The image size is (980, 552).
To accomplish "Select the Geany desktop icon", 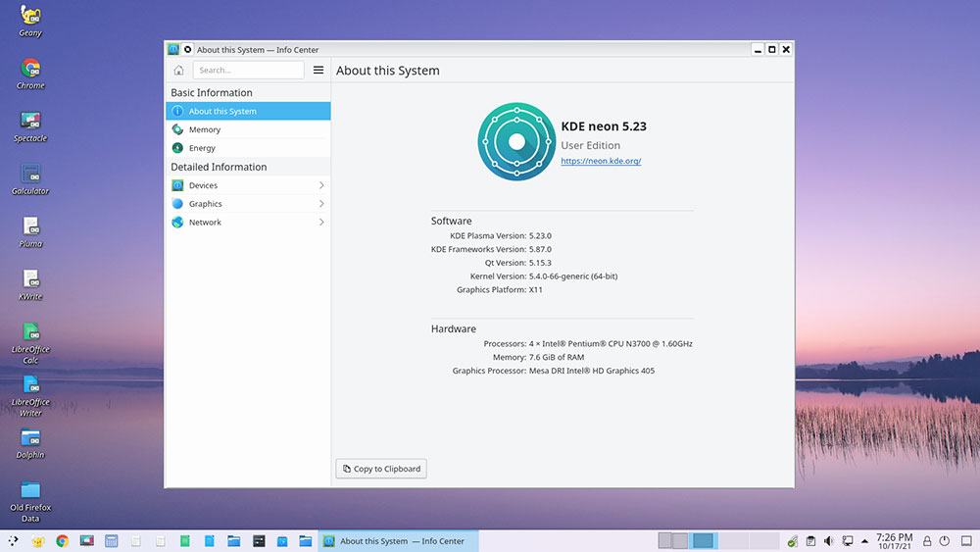I will (x=30, y=21).
